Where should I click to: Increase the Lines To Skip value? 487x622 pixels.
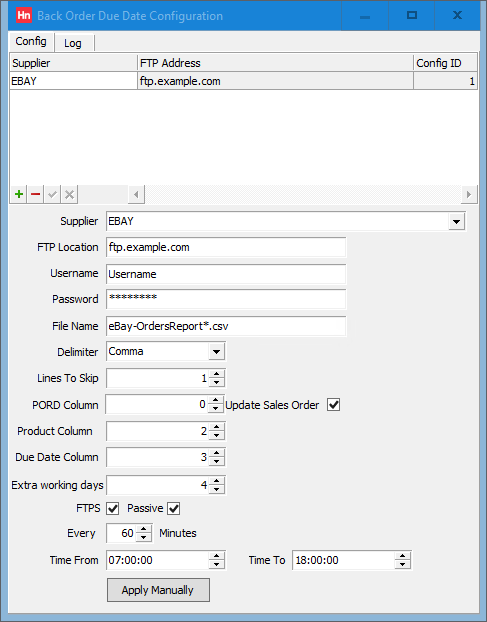[x=217, y=374]
